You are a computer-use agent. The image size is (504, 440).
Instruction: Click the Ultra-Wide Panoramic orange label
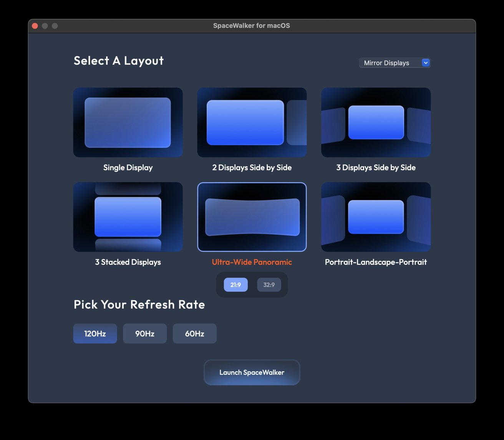252,262
